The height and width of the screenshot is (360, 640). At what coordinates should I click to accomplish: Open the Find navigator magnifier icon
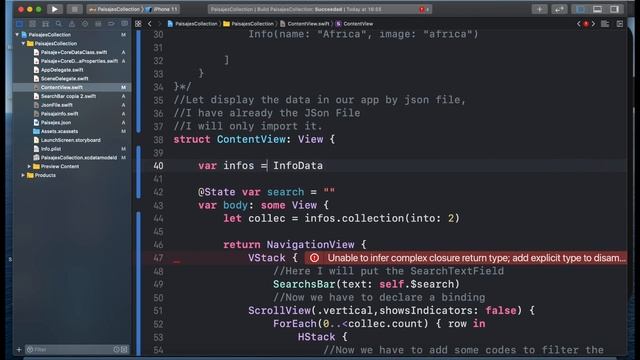click(59, 24)
